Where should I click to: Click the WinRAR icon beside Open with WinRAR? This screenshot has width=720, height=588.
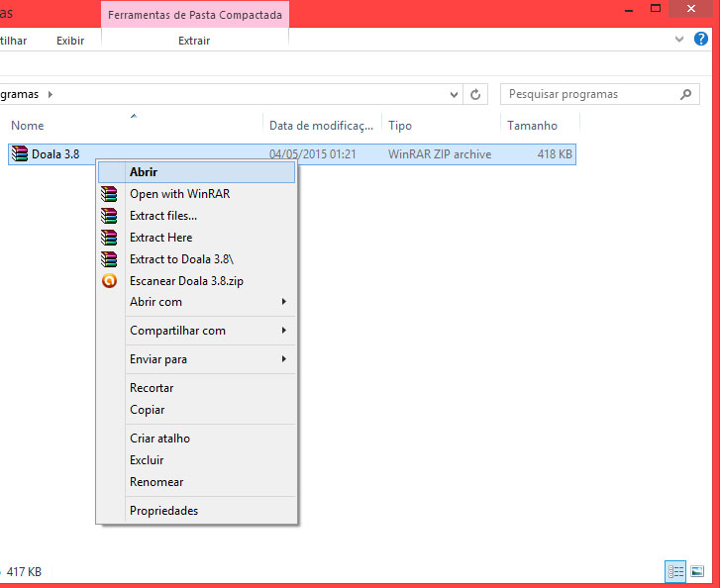109,194
